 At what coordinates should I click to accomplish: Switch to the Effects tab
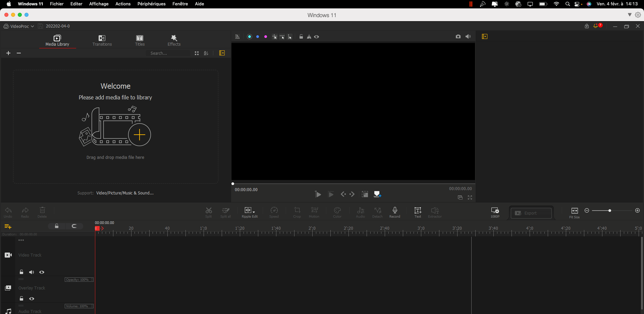(x=174, y=41)
